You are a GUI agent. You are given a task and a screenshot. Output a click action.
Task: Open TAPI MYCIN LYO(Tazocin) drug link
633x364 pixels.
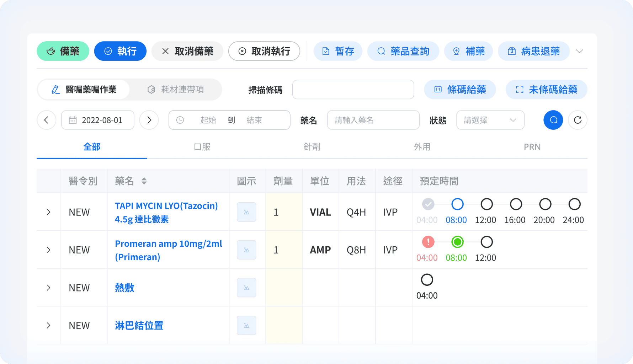166,212
